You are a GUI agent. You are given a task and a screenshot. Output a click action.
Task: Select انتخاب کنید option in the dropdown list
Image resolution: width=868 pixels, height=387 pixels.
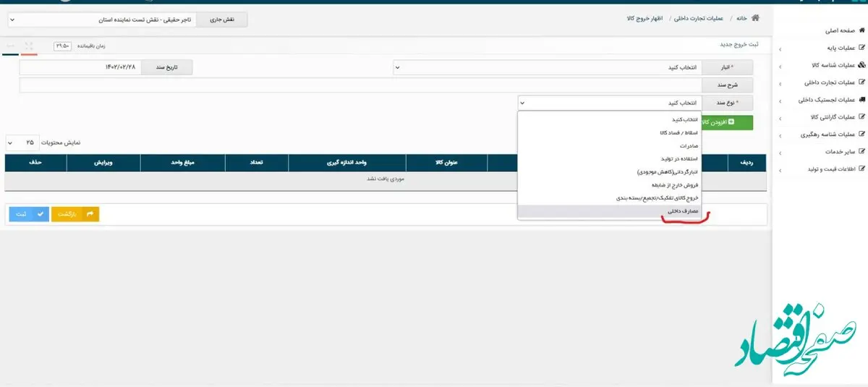[x=610, y=119]
